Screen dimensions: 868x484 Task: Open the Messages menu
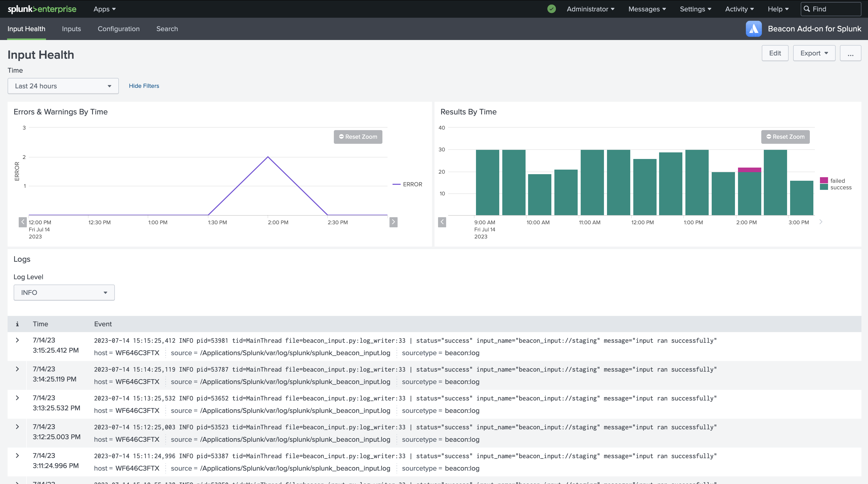647,9
